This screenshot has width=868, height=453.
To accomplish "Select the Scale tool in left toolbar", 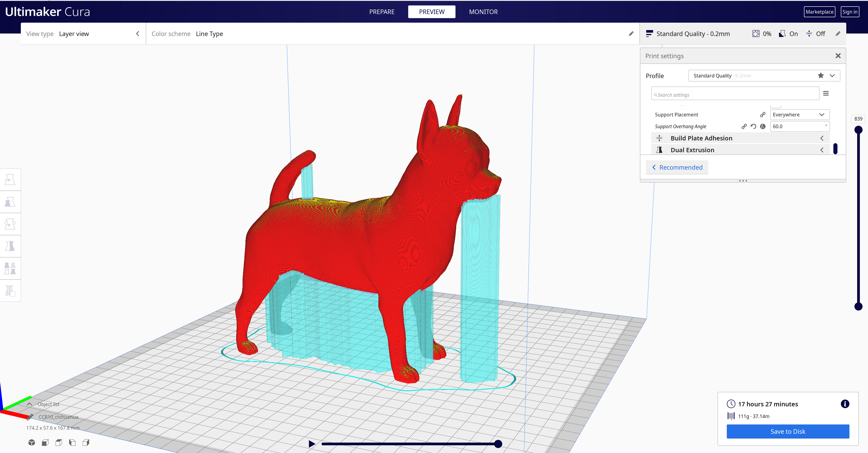I will tap(10, 202).
